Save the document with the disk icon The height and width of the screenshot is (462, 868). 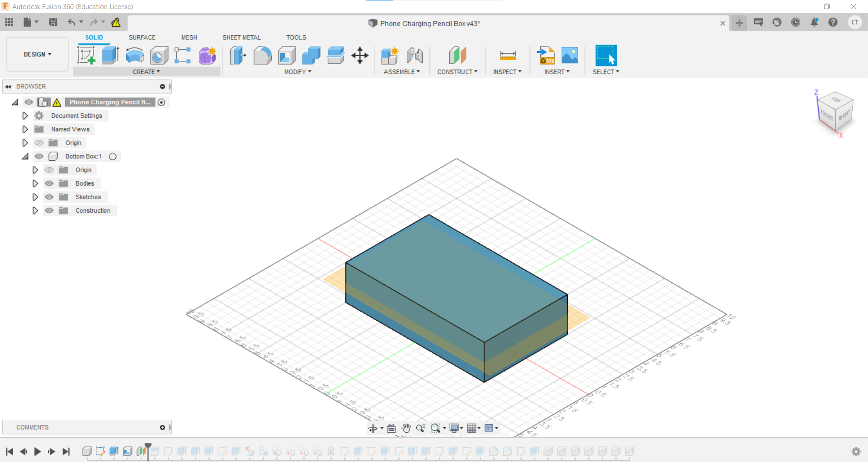53,22
